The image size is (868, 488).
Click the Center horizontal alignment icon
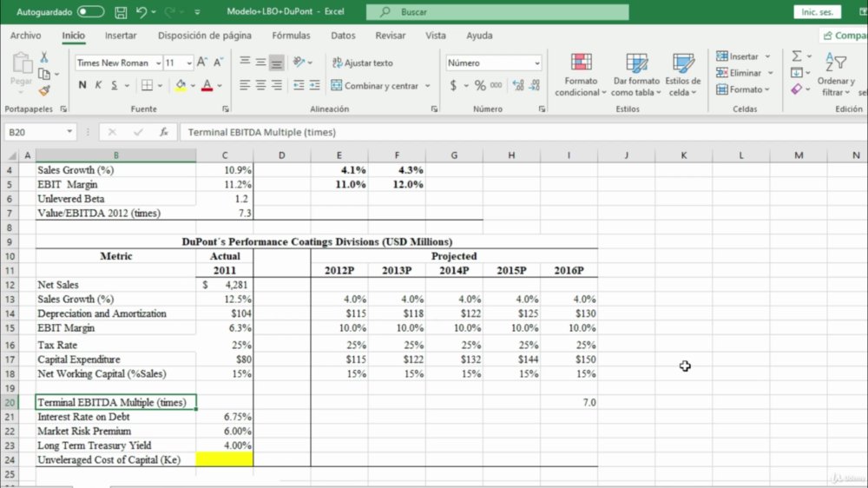click(260, 85)
